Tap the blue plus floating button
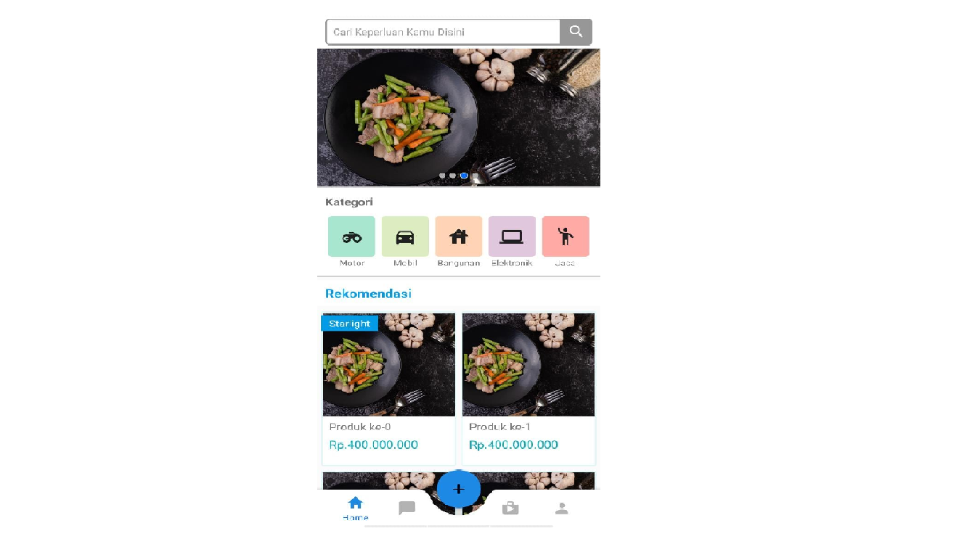 point(459,489)
